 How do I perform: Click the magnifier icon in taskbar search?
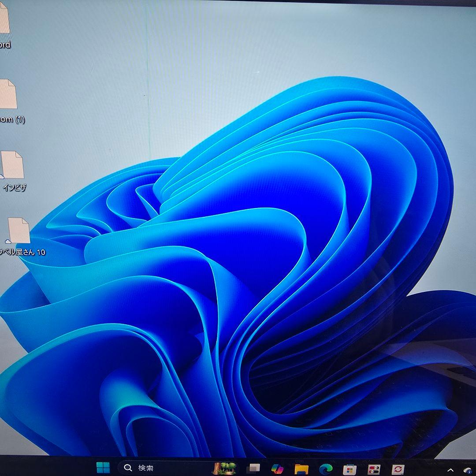(x=128, y=468)
